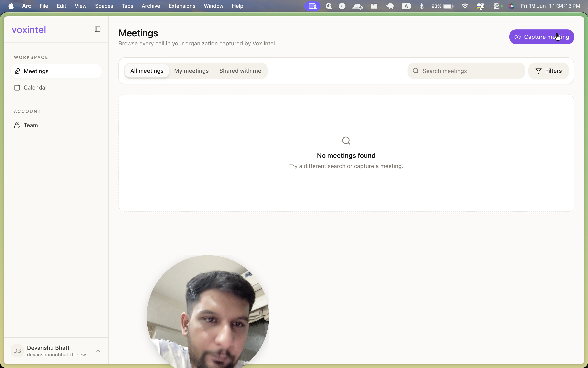Click the date and time display
This screenshot has width=588, height=368.
[x=550, y=6]
